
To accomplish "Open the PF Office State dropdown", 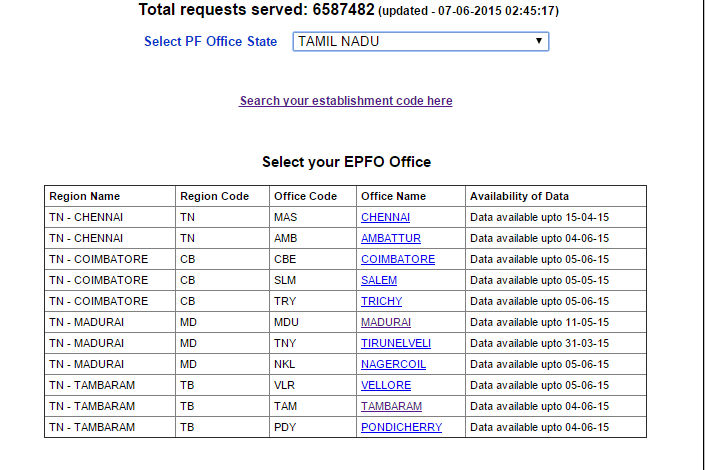I will [420, 41].
